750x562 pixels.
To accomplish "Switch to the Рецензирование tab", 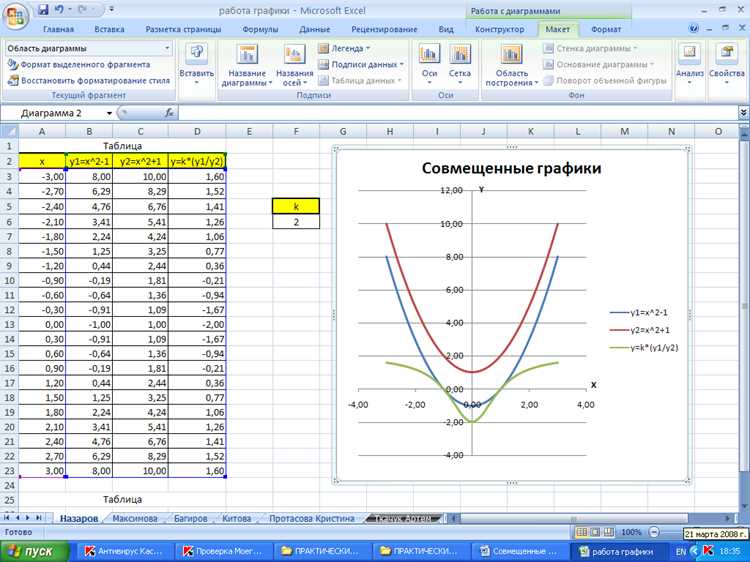I will (384, 29).
